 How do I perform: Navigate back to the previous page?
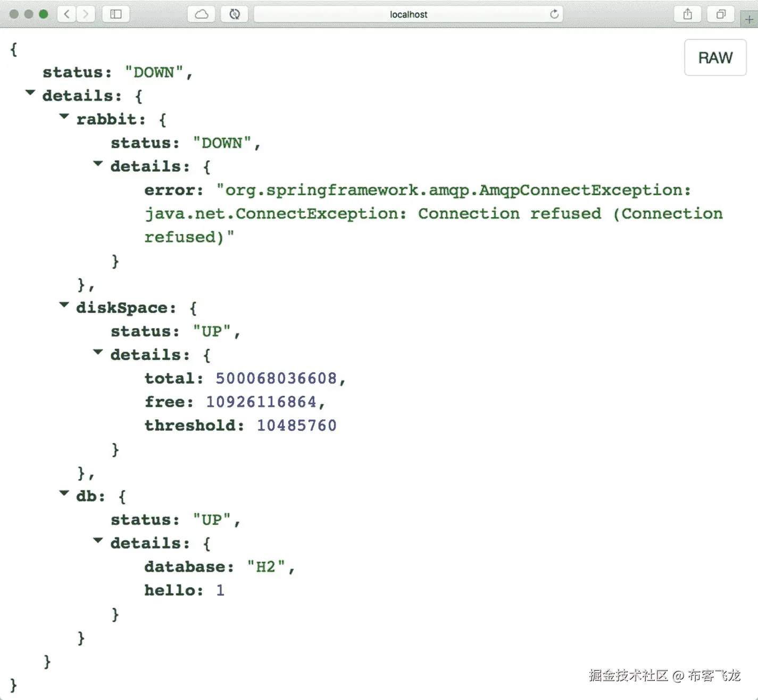(x=66, y=14)
